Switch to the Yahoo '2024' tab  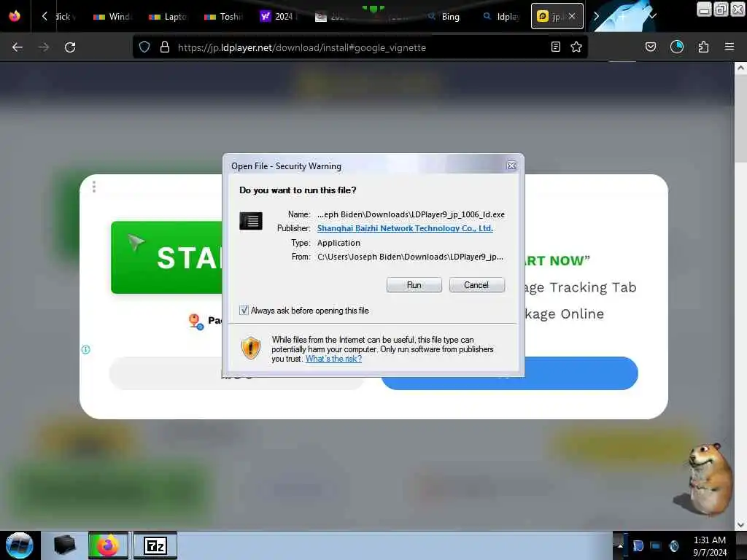tap(279, 17)
